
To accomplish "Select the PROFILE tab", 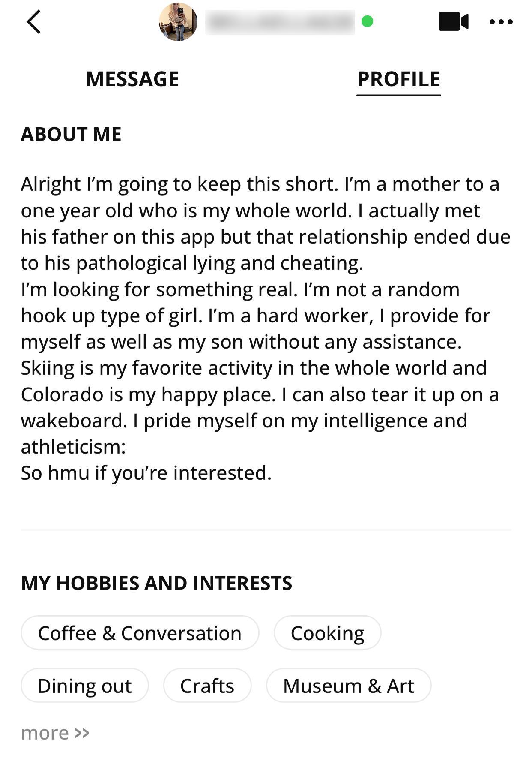I will (398, 79).
